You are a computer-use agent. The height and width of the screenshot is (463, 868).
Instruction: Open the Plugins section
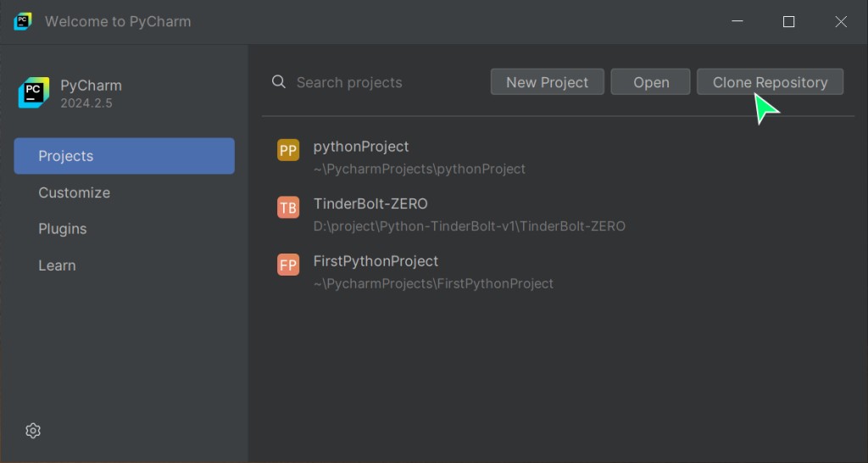click(x=63, y=229)
